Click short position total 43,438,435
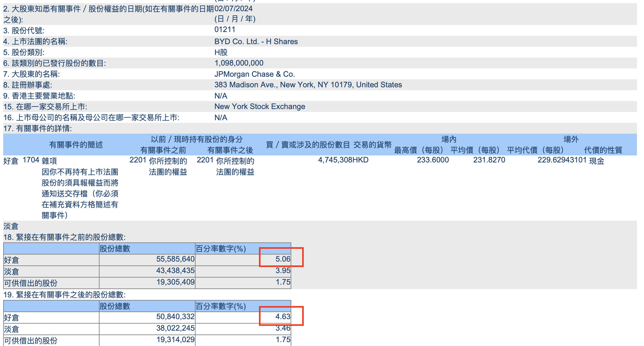 (x=175, y=271)
